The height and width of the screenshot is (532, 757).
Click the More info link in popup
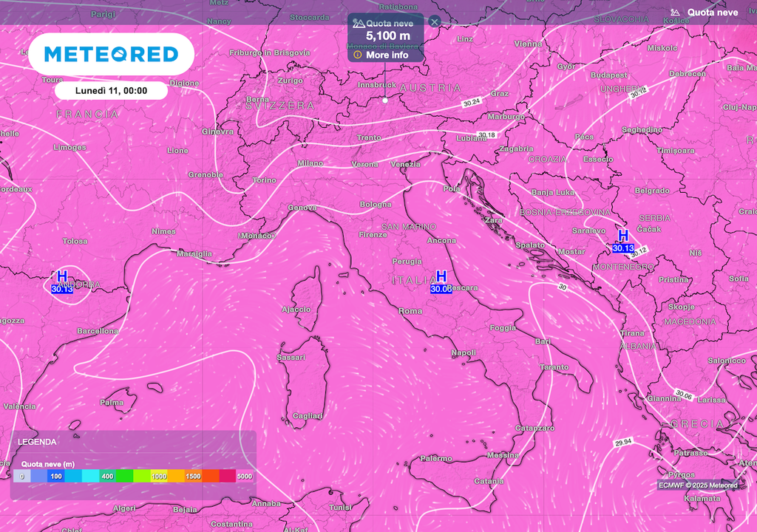pos(387,55)
